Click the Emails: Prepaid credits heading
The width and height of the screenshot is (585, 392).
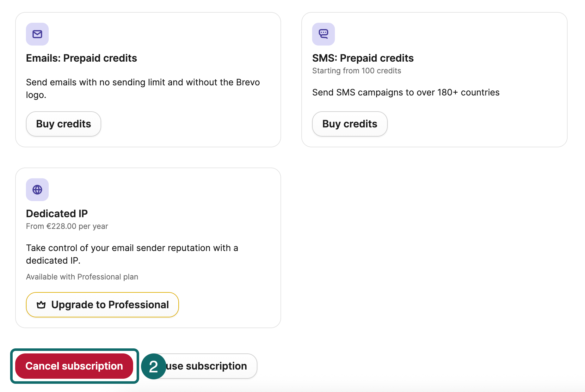pyautogui.click(x=81, y=58)
